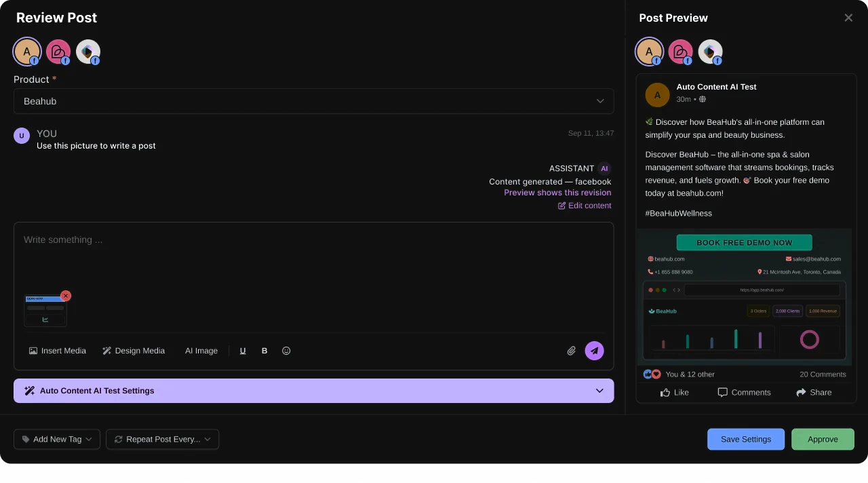This screenshot has height=483, width=868.
Task: Open Add New Tag dropdown
Action: [x=57, y=440]
